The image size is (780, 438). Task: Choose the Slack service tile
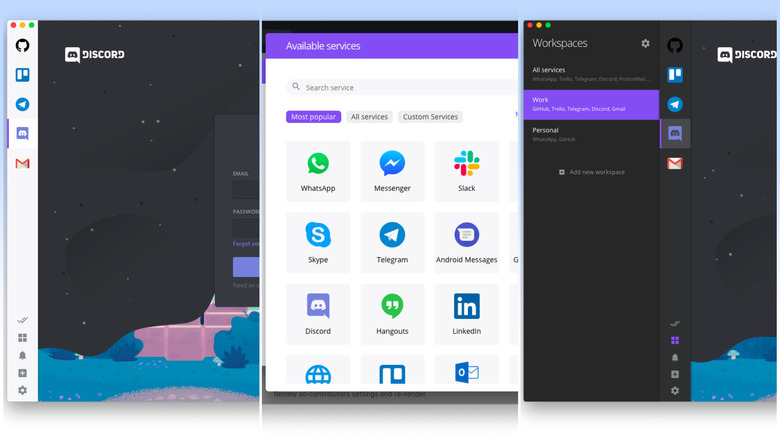[467, 172]
